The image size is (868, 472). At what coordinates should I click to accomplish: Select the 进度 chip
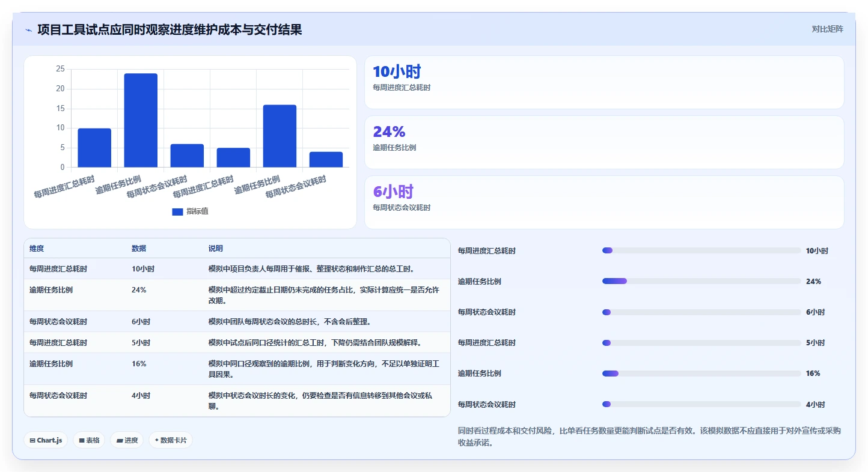click(x=127, y=440)
